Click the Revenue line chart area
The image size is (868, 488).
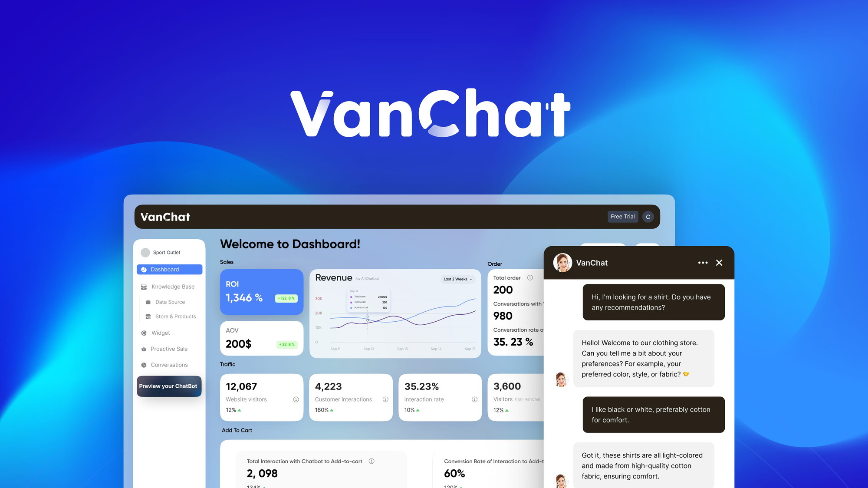[x=396, y=316]
